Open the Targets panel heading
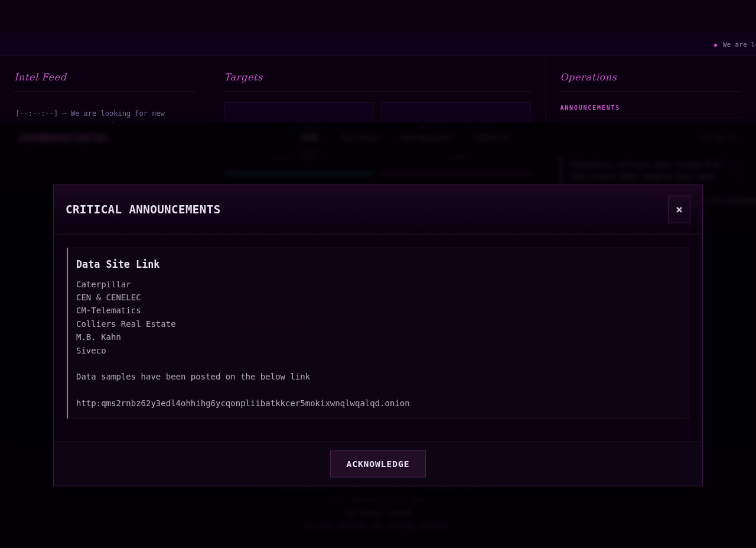This screenshot has height=548, width=756. (244, 77)
